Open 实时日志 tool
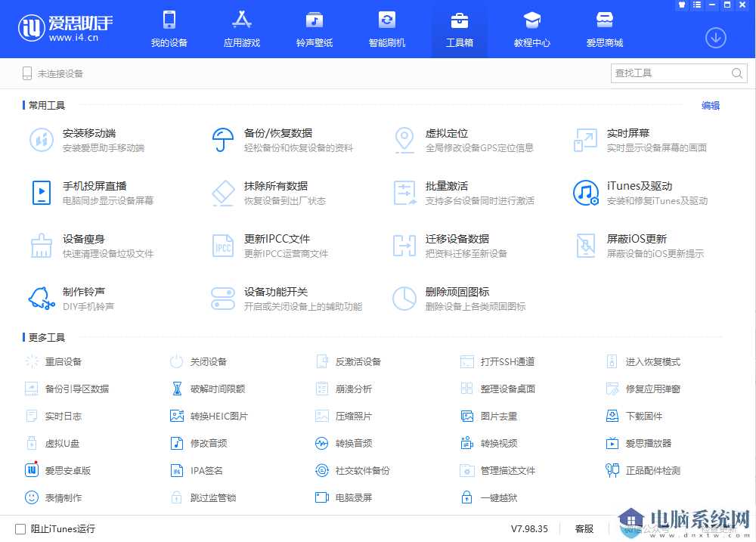The image size is (756, 542). [x=54, y=417]
